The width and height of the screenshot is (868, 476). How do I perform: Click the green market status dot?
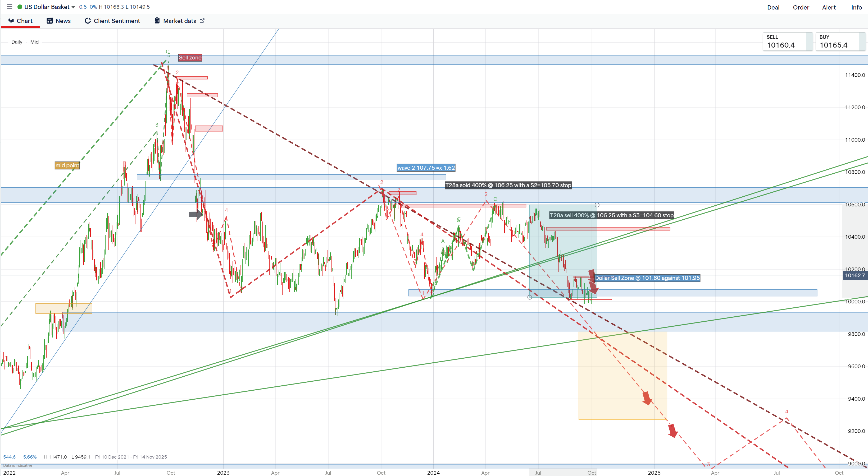pyautogui.click(x=20, y=7)
